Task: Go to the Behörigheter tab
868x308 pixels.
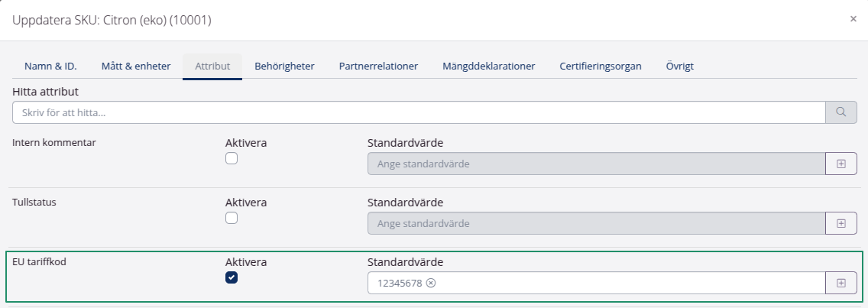Action: click(284, 66)
